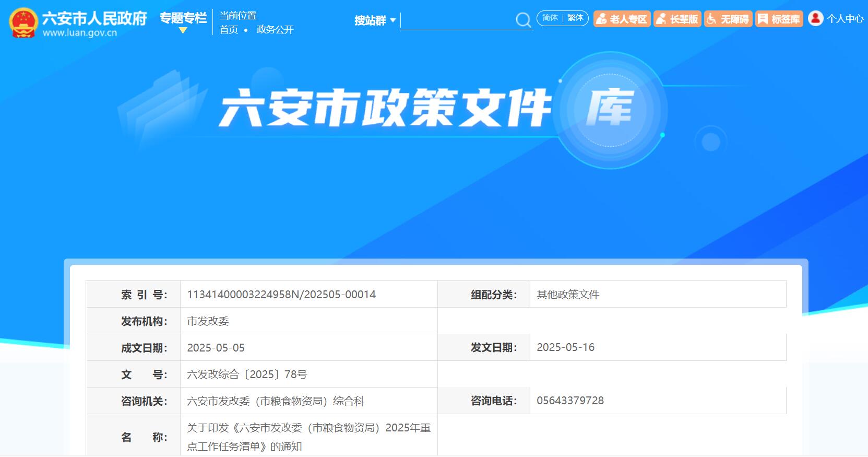Screen dimensions: 868x457
Task: Open the 长辈版 mode button
Action: coord(677,19)
